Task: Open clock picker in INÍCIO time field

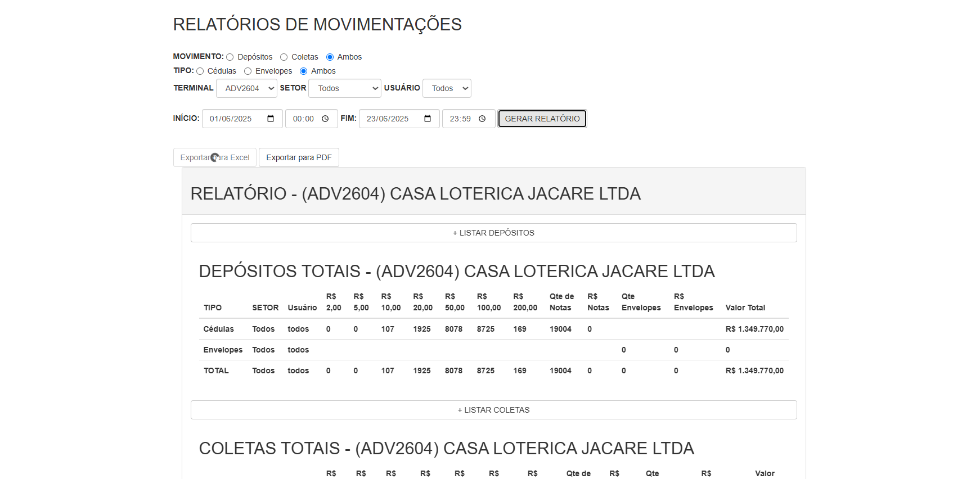Action: (325, 119)
